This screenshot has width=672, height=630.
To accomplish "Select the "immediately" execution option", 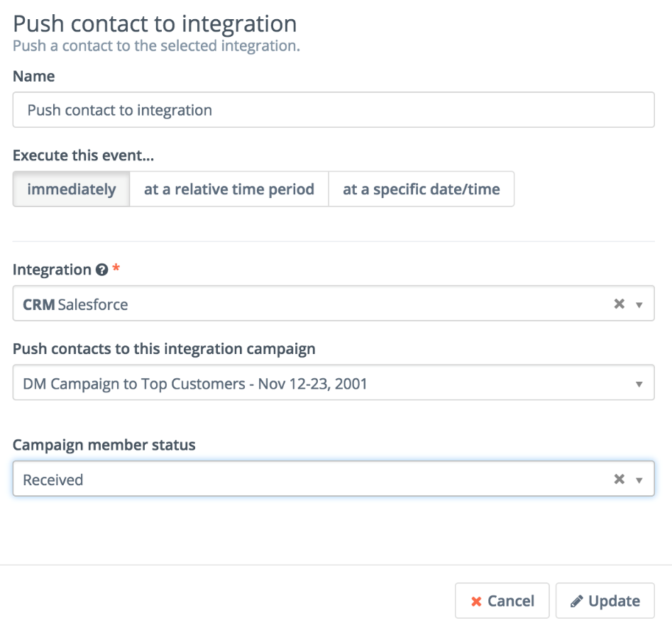I will coord(71,189).
